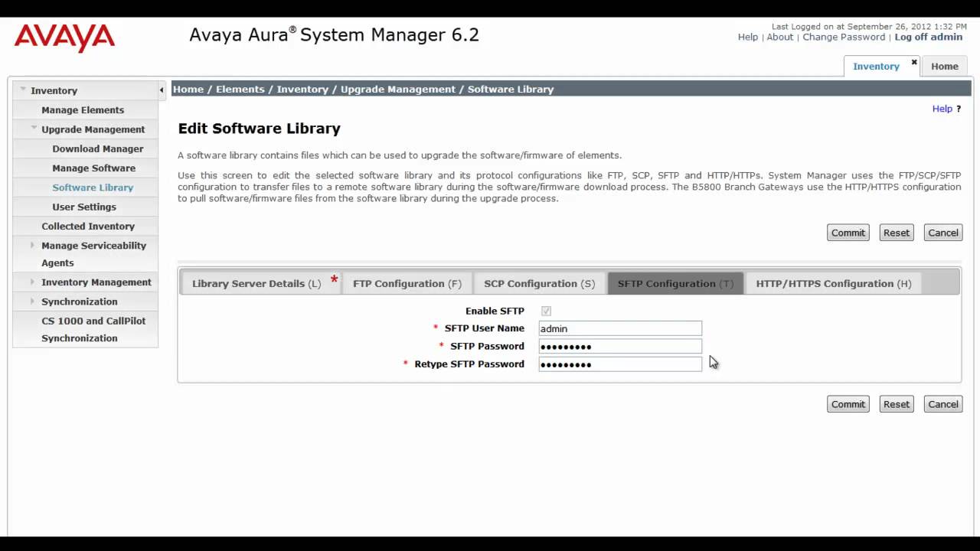
Task: Open the HTTP/HTTPS Configuration tab
Action: pos(834,283)
